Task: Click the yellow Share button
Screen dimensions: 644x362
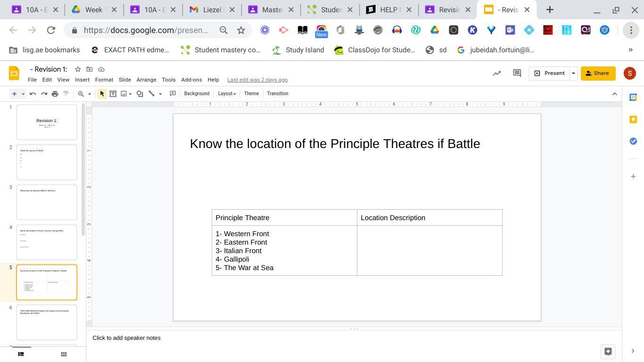Action: 598,73
